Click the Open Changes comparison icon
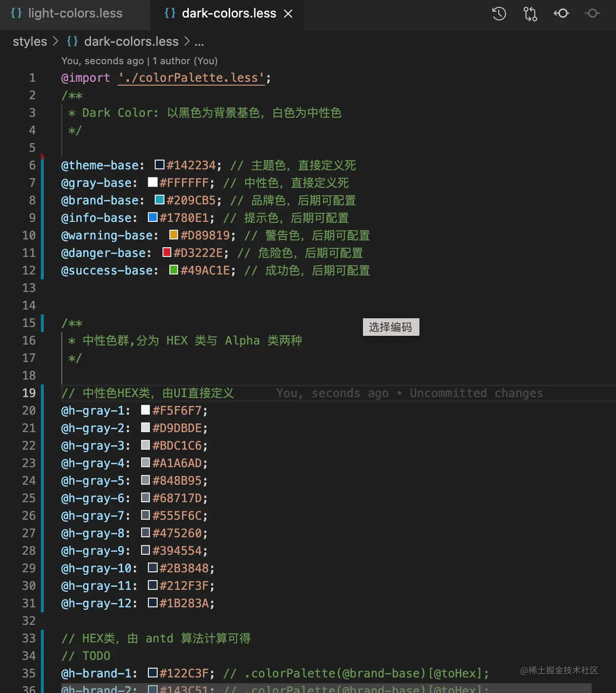Viewport: 616px width, 693px height. pos(530,14)
